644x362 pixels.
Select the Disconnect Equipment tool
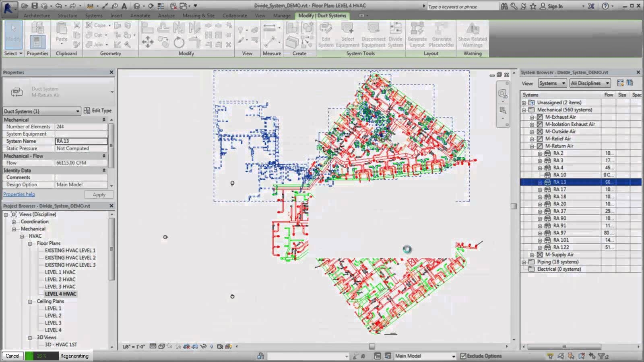[x=373, y=34]
